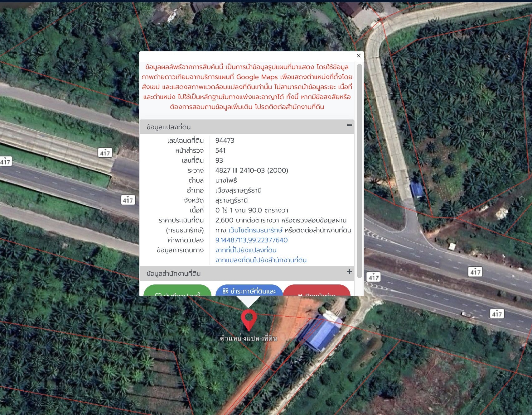Click the 417 road shield near overpass
532x415 pixels.
(105, 153)
